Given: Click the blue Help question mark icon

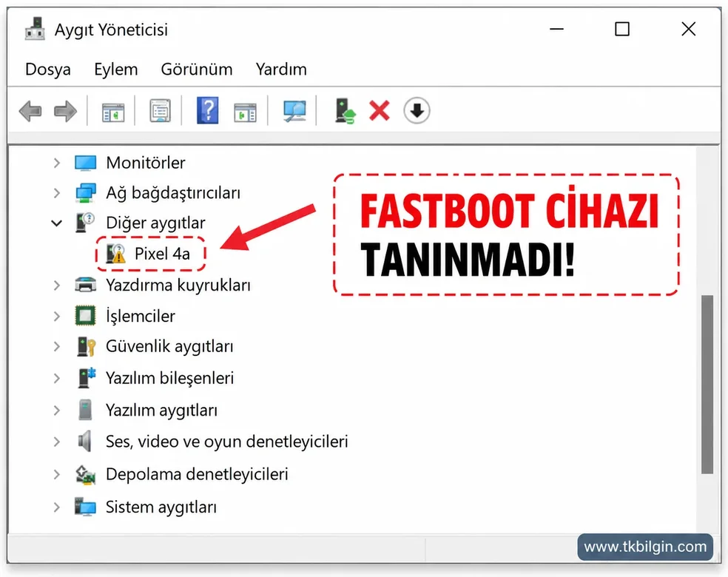Looking at the screenshot, I should click(208, 110).
